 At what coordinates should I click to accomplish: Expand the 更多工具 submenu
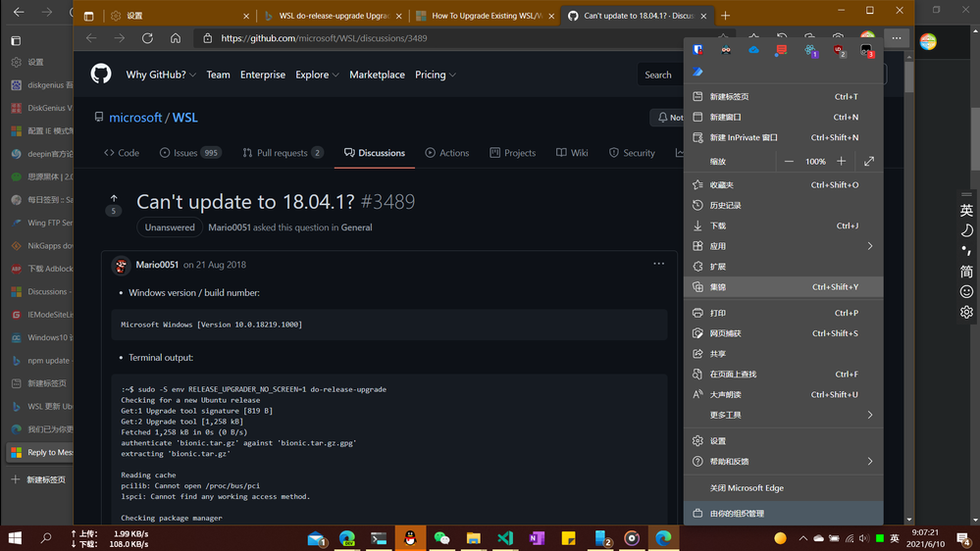(783, 415)
